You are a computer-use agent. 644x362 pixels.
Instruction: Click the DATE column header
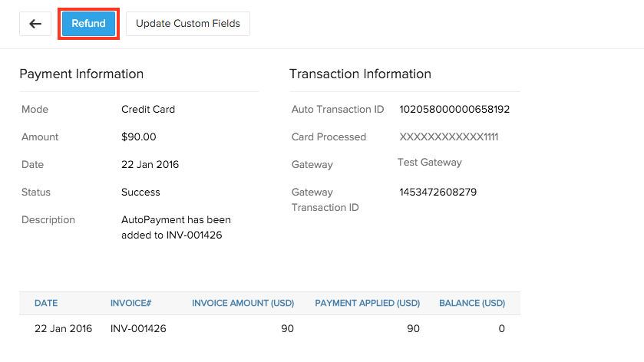tap(46, 304)
